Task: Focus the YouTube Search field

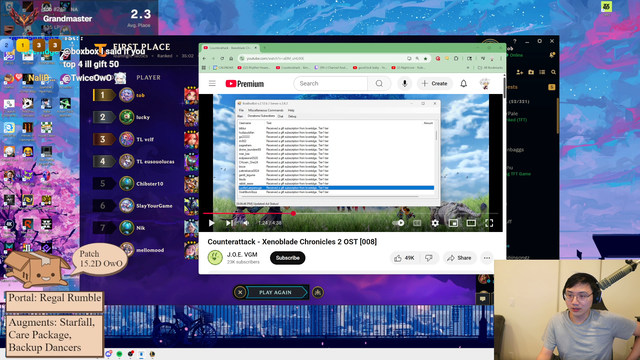Action: click(x=330, y=83)
